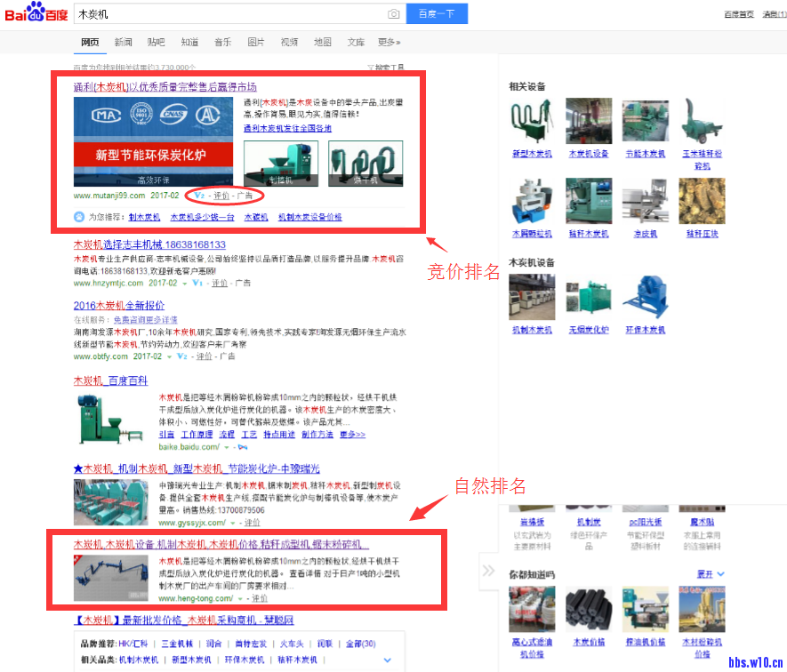
Task: Click the search box containing 木炭机
Action: point(229,14)
